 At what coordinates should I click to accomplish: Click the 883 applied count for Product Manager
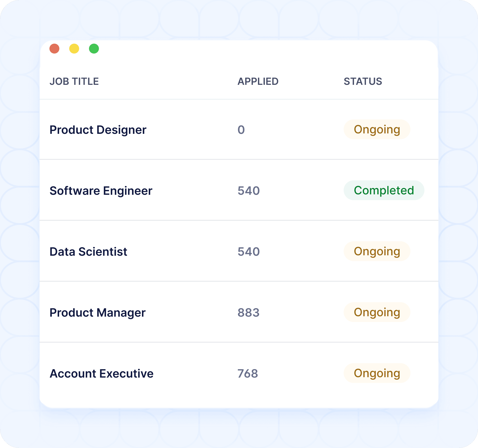pyautogui.click(x=249, y=313)
